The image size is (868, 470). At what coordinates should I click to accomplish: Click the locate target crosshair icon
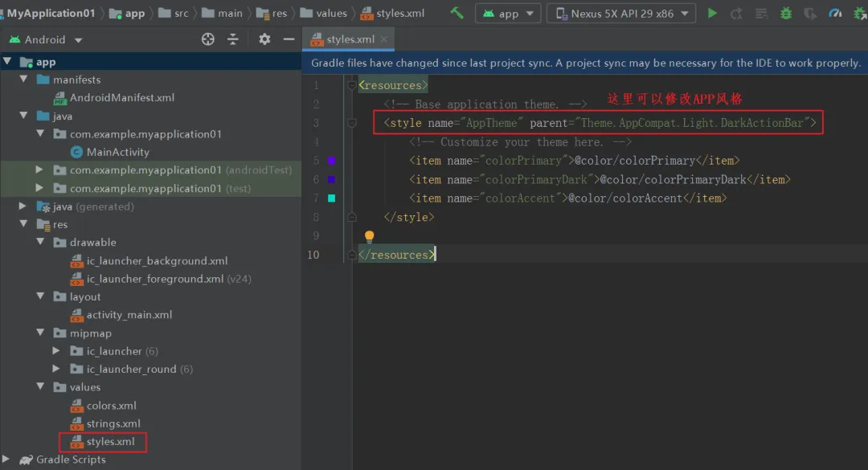pyautogui.click(x=207, y=39)
